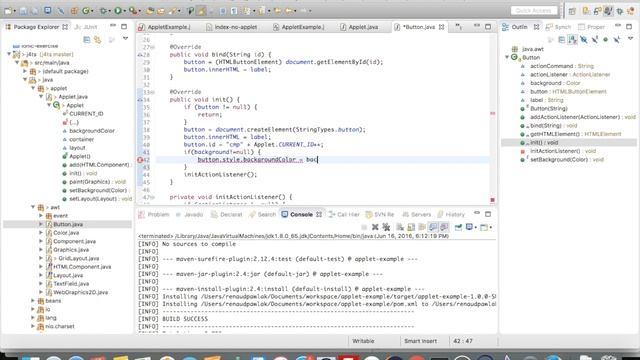Click the New Java Class green C icon
The height and width of the screenshot is (360, 640).
(x=86, y=11)
